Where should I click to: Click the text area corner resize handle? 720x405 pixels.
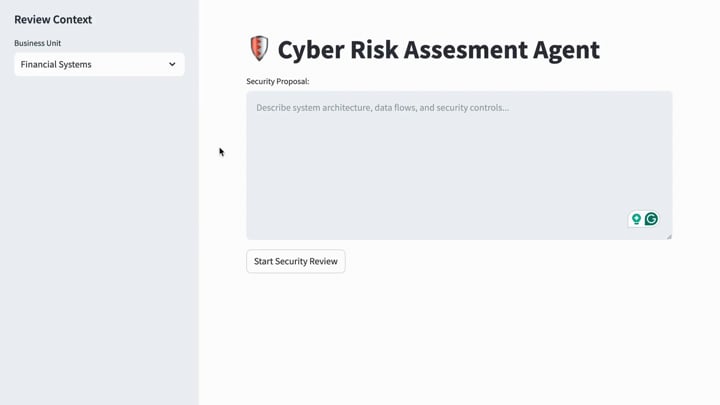669,236
